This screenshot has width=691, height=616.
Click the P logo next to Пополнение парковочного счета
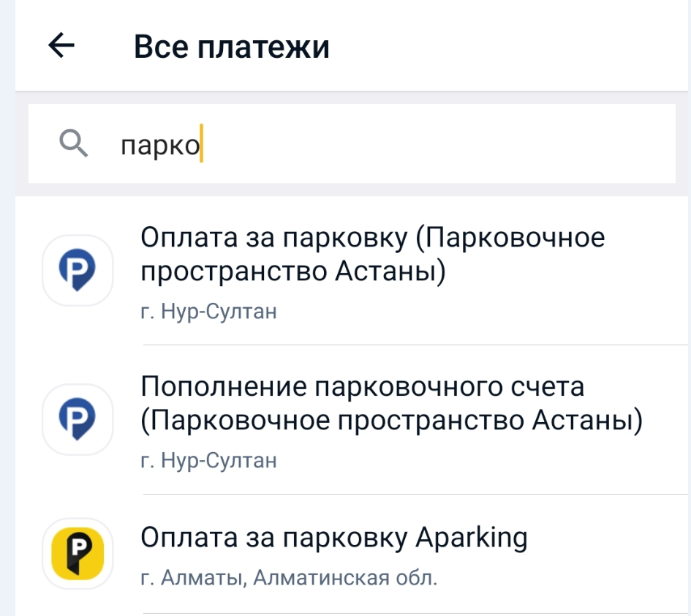77,418
